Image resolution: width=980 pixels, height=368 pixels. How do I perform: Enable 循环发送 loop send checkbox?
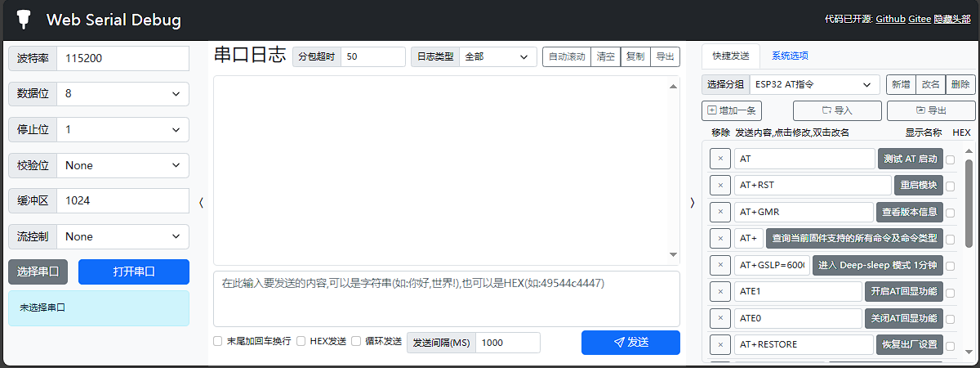(356, 341)
